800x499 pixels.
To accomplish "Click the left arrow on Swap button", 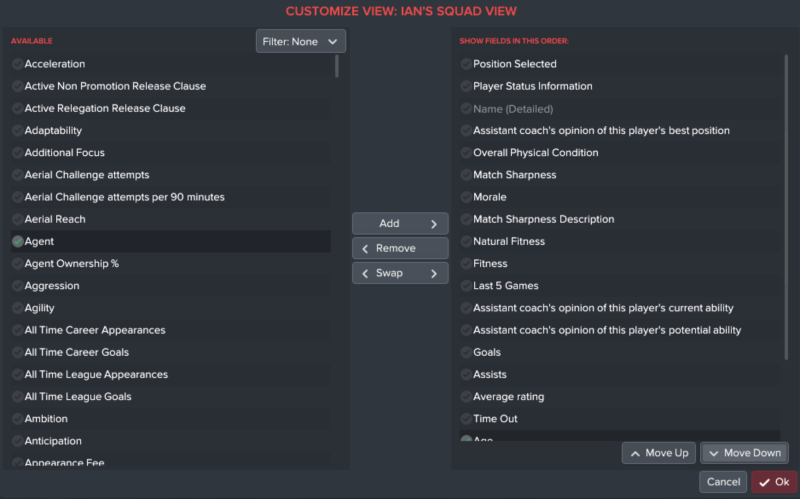I will [365, 273].
